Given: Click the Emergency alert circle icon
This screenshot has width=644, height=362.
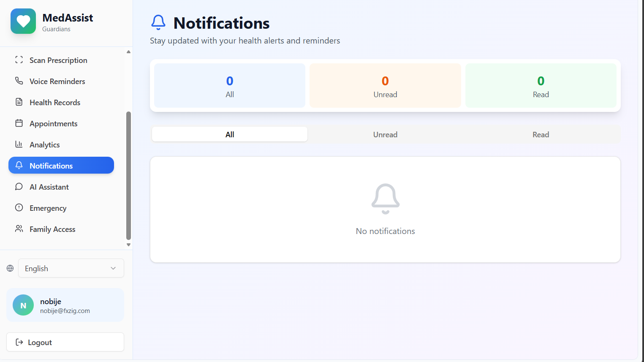Looking at the screenshot, I should pyautogui.click(x=19, y=207).
